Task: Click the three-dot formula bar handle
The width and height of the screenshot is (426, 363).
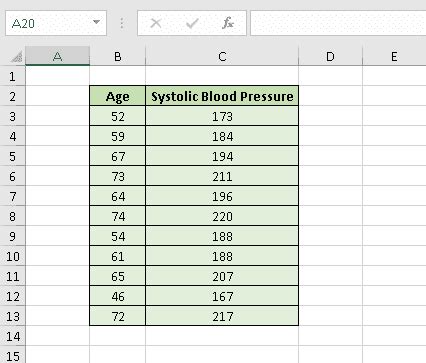Action: click(122, 23)
